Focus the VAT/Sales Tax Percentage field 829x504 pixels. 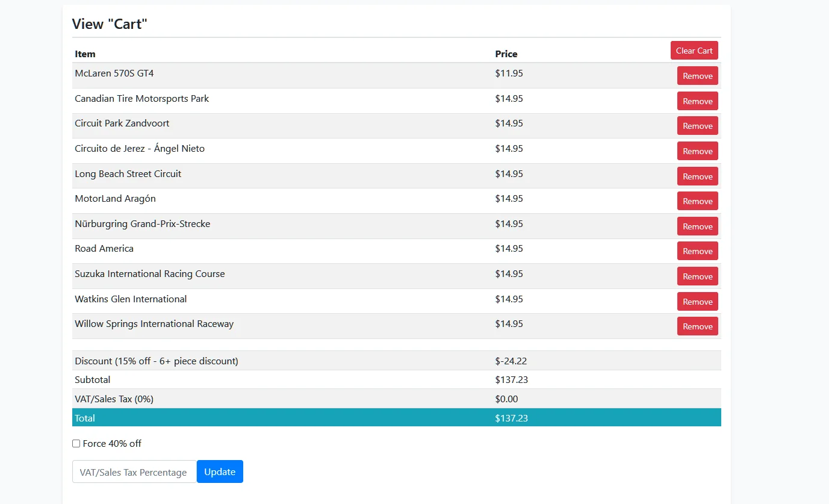134,472
